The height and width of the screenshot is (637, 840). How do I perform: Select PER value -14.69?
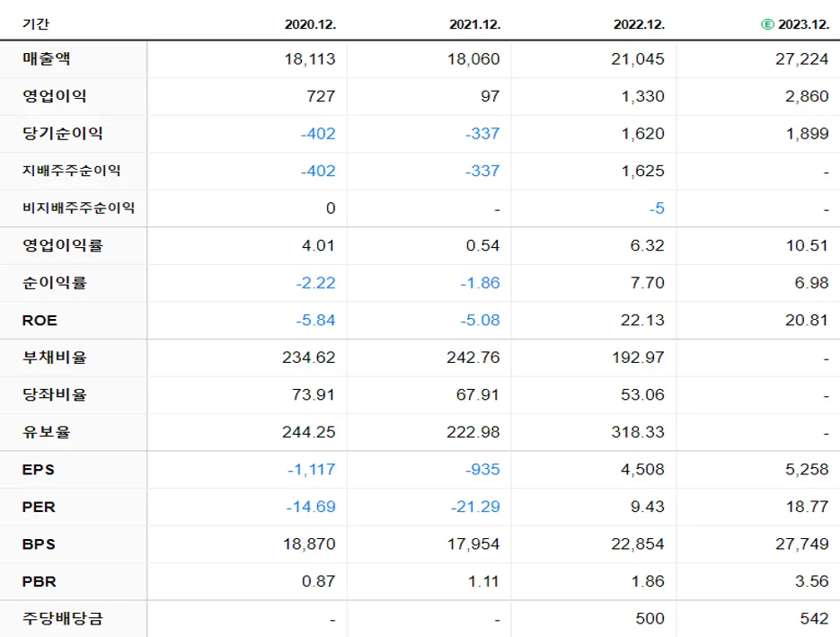point(311,507)
